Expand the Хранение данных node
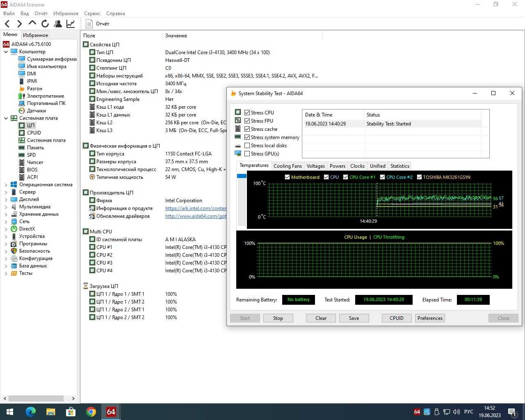 point(6,214)
